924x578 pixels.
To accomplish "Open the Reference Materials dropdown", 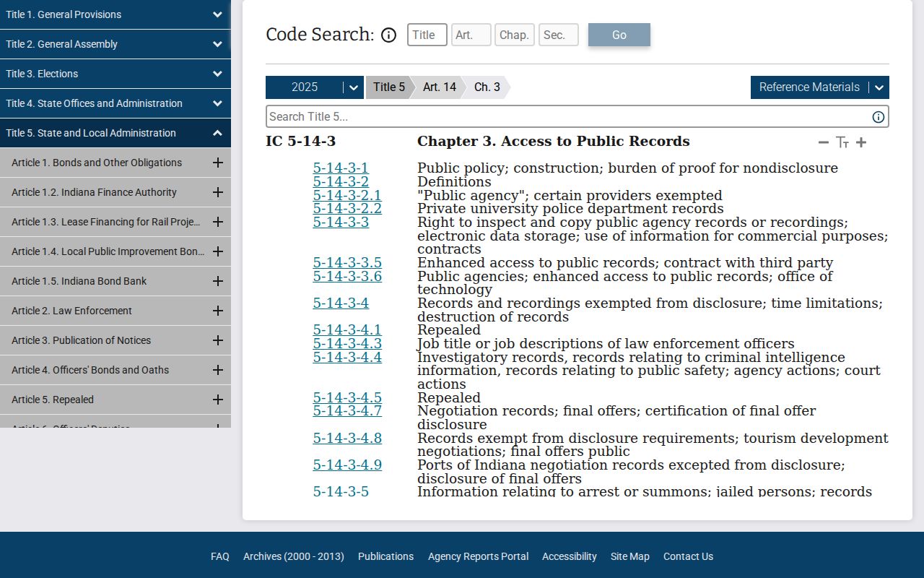I will tap(820, 87).
